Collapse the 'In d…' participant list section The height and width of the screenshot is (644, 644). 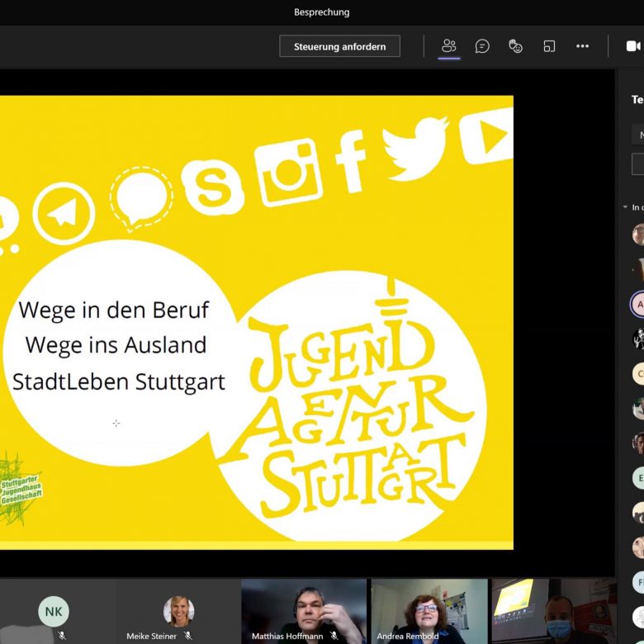(626, 207)
